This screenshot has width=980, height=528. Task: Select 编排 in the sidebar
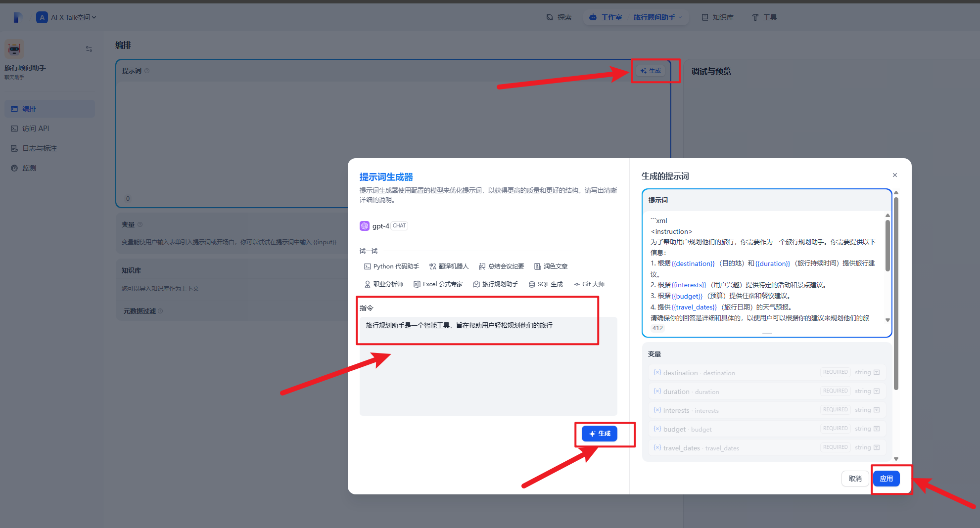[49, 109]
